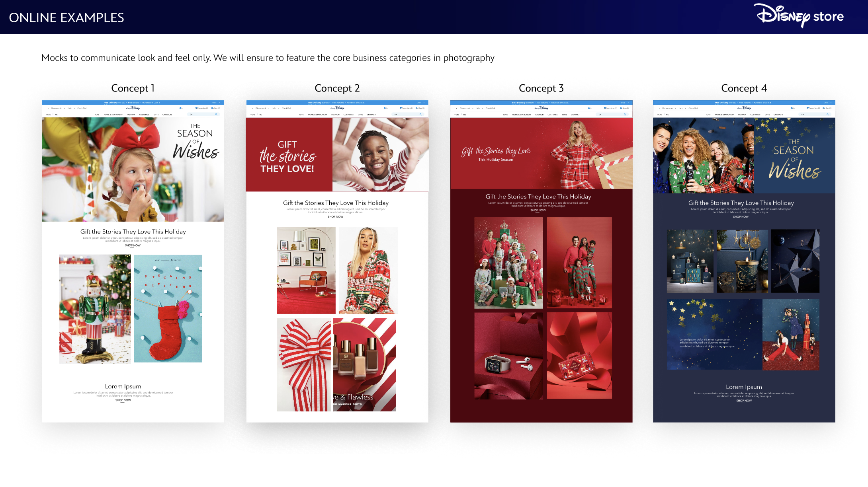868x487 pixels.
Task: Click the account person icon in Concept 1
Action: click(180, 108)
